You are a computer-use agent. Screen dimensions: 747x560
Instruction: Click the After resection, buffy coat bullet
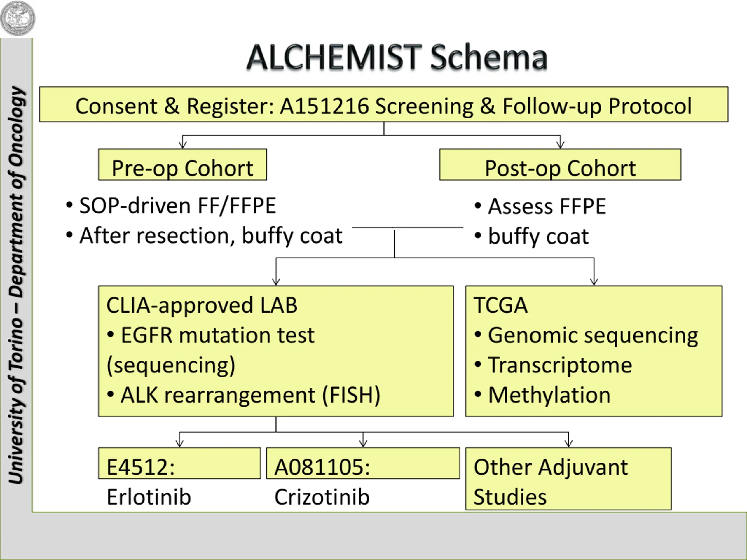pyautogui.click(x=204, y=236)
